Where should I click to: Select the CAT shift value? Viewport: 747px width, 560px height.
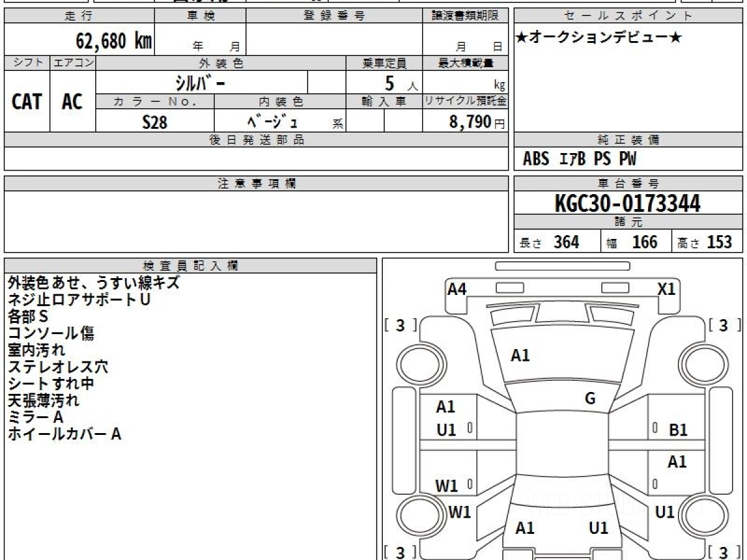tap(27, 101)
